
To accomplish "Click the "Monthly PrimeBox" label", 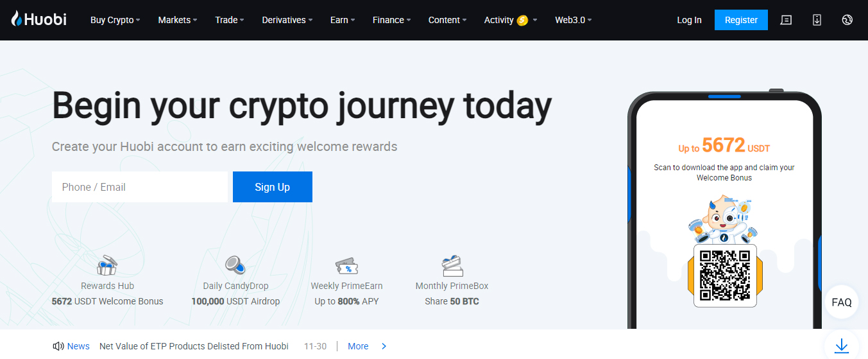I will tap(452, 286).
